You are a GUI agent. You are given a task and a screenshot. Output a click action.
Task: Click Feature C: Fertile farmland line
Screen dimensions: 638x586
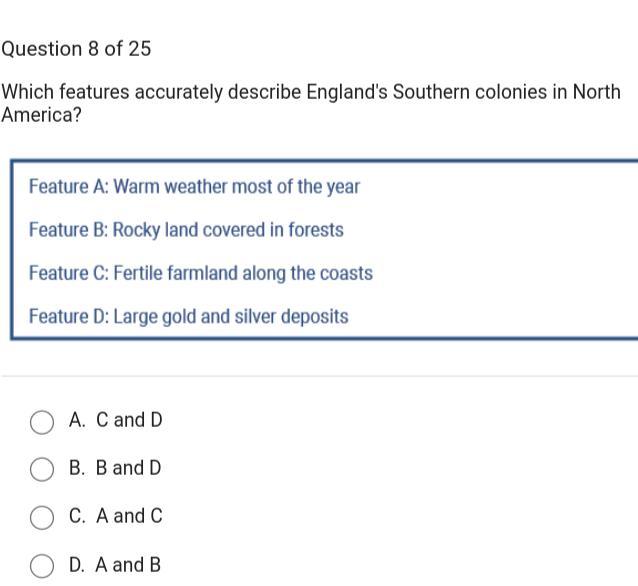point(200,273)
